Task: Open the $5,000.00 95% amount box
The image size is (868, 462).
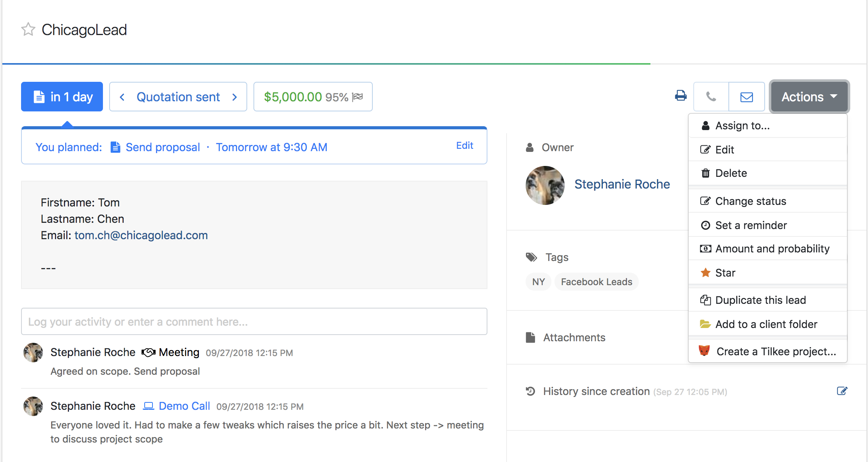Action: pos(313,97)
